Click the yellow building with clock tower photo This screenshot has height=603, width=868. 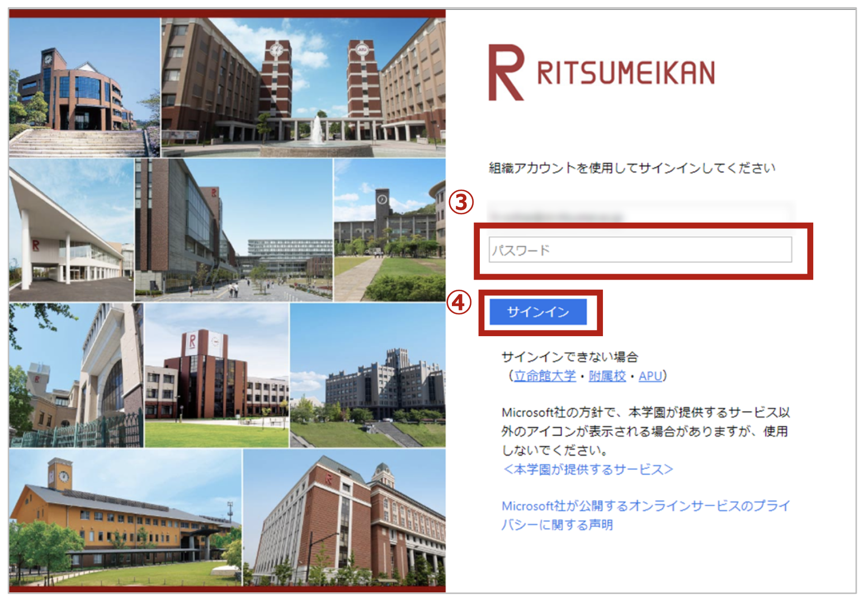[x=125, y=517]
